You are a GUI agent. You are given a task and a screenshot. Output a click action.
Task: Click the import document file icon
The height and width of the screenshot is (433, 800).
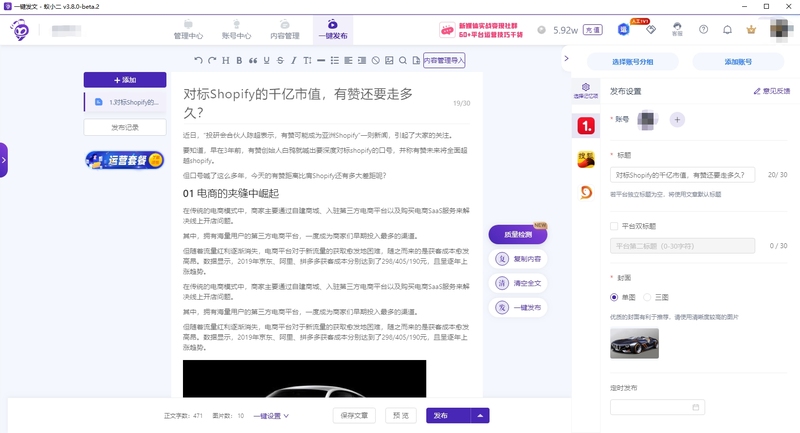coord(416,60)
